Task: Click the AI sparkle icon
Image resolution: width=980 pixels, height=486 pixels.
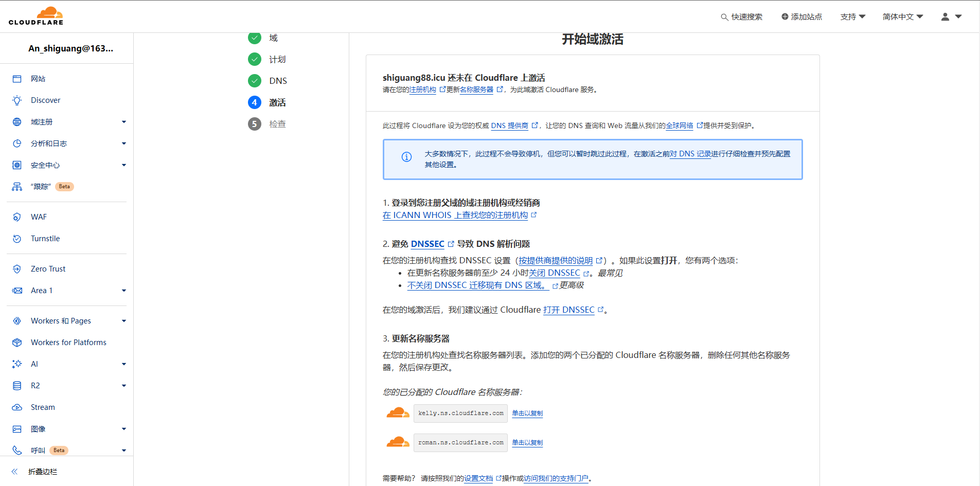Action: [17, 364]
